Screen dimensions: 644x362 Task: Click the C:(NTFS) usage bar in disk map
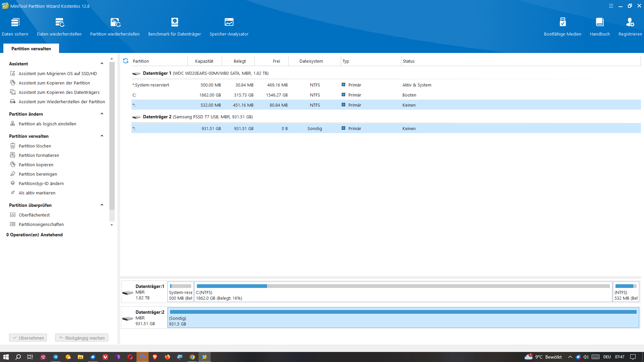pyautogui.click(x=403, y=286)
